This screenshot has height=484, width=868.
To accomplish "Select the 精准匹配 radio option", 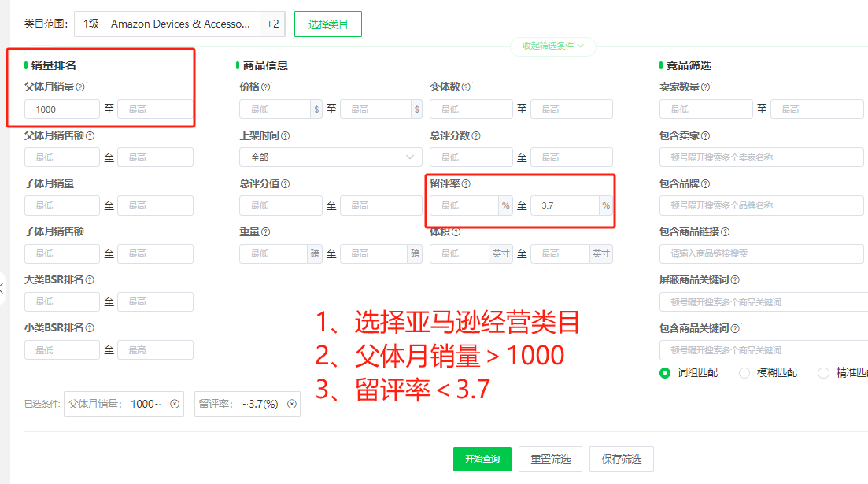I will point(824,373).
